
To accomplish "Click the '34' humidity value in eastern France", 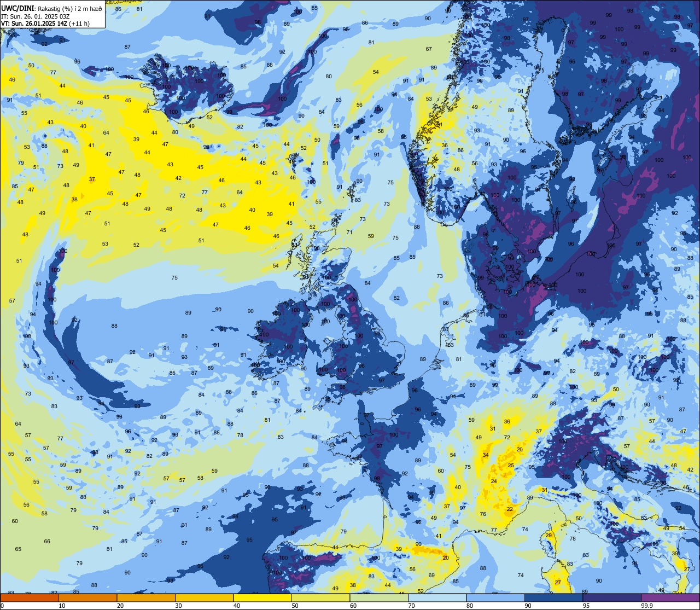I will pos(486,455).
